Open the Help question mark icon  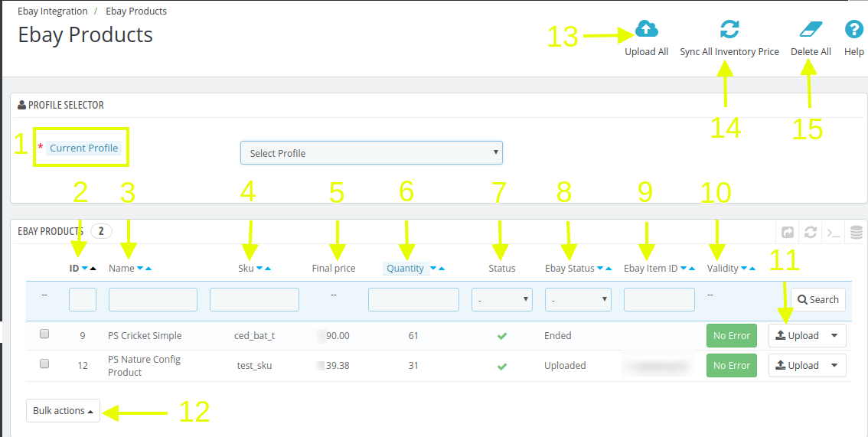pos(854,29)
